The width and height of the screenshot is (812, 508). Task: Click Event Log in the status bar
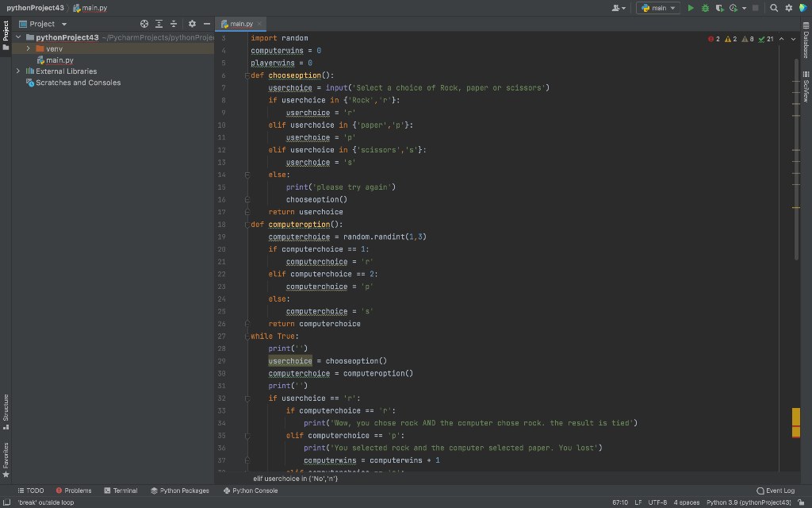pos(776,491)
